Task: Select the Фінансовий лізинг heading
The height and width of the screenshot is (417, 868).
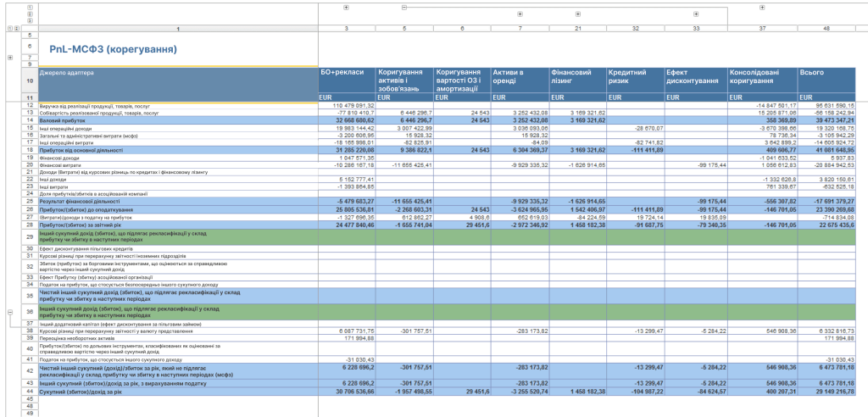Action: pos(578,81)
